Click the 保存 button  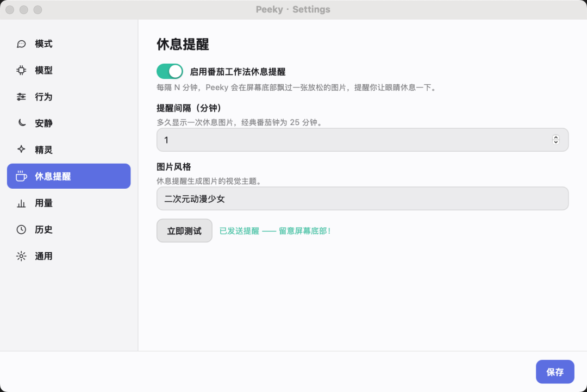(x=555, y=372)
